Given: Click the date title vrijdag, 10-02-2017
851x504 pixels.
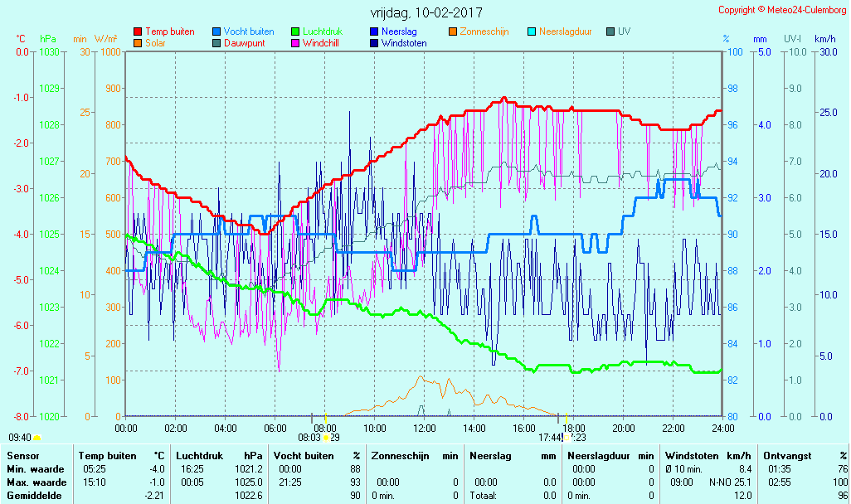Looking at the screenshot, I should coord(425,12).
